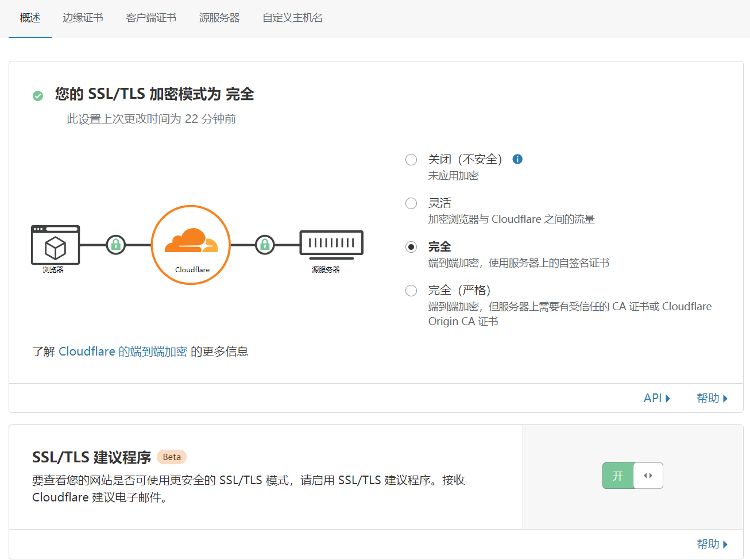Open the Cloudflare 的端到端加密 link

tap(123, 352)
